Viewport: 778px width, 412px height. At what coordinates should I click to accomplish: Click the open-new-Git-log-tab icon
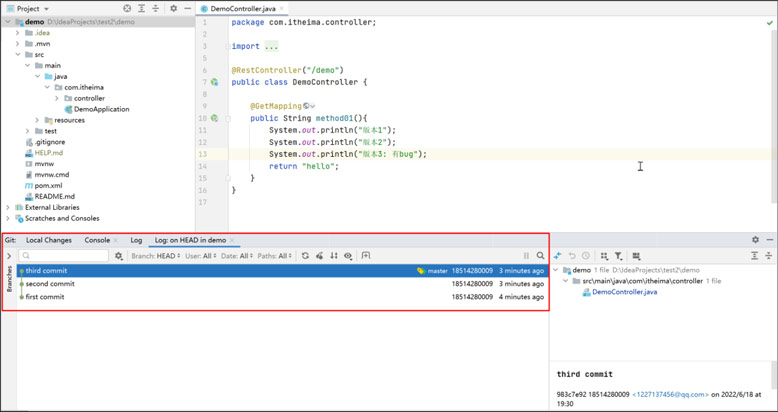[x=366, y=256]
